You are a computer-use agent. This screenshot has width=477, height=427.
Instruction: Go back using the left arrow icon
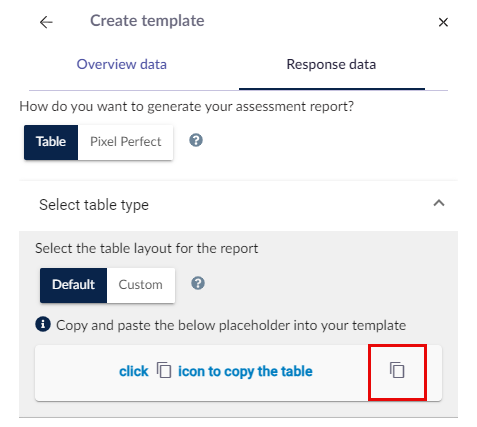46,22
